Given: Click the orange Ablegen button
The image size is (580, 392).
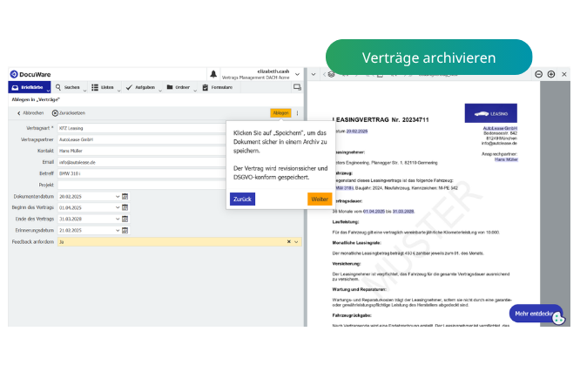Looking at the screenshot, I should (280, 113).
